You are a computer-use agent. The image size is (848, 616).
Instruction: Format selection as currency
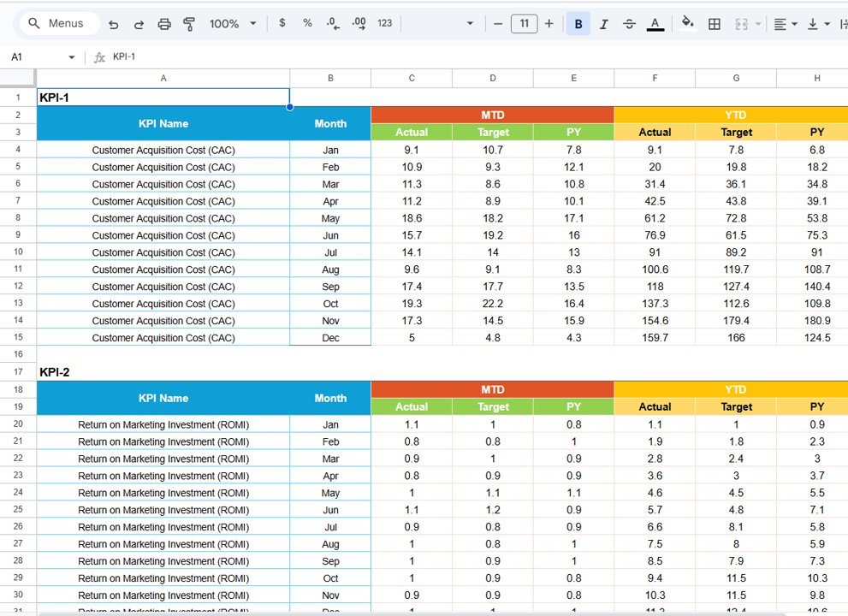(282, 23)
